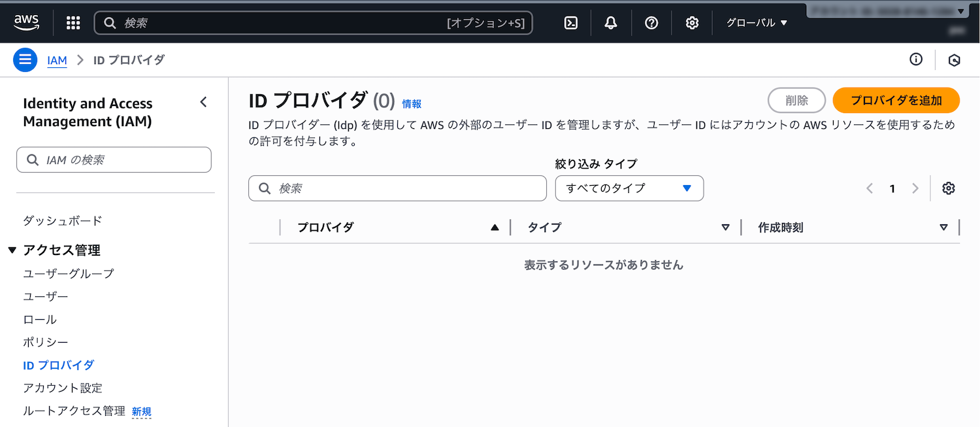Open the グローバル region dropdown
Image resolution: width=980 pixels, height=427 pixels.
757,23
